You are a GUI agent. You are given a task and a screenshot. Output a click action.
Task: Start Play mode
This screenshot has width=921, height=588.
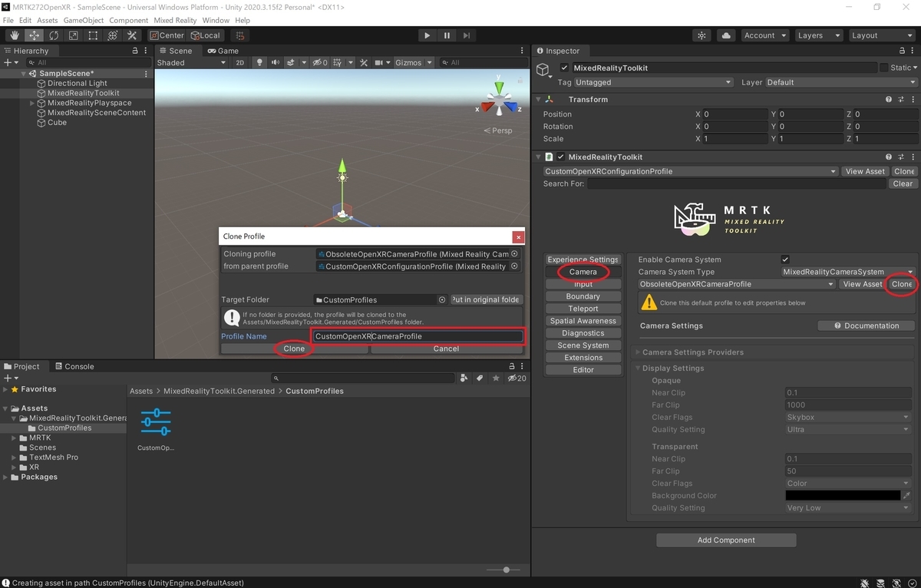click(427, 35)
